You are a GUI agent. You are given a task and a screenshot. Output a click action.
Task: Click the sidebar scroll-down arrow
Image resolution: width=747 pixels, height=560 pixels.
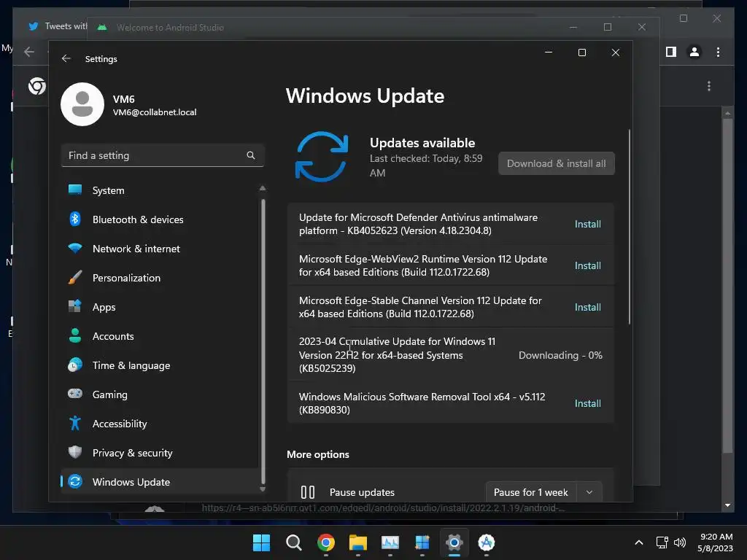coord(263,489)
